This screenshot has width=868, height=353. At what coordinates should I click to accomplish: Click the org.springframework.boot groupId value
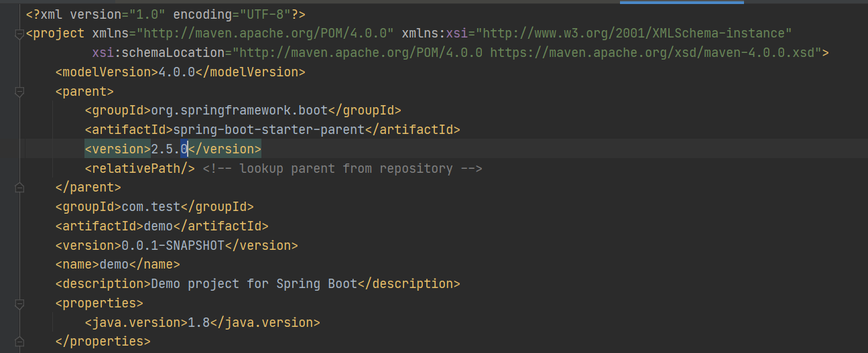tap(239, 111)
